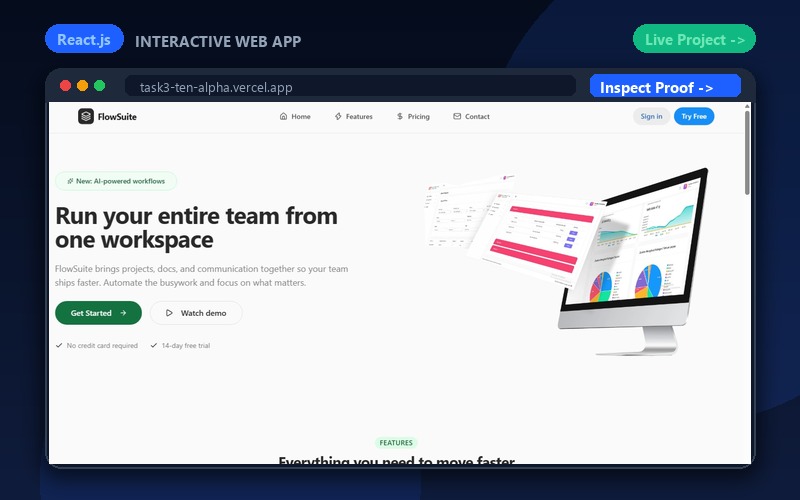This screenshot has height=500, width=800.
Task: Click the orange window control dot
Action: [x=82, y=86]
